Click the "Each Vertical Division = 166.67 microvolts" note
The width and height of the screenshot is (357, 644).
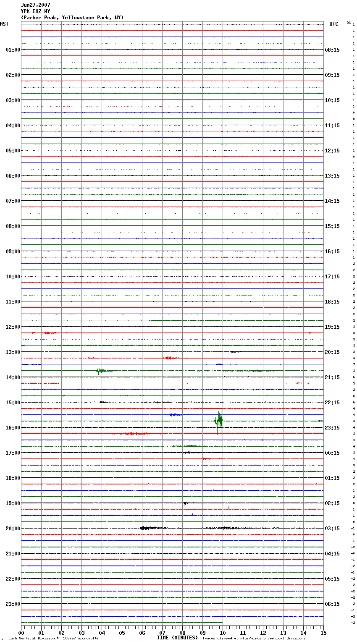pos(53,639)
